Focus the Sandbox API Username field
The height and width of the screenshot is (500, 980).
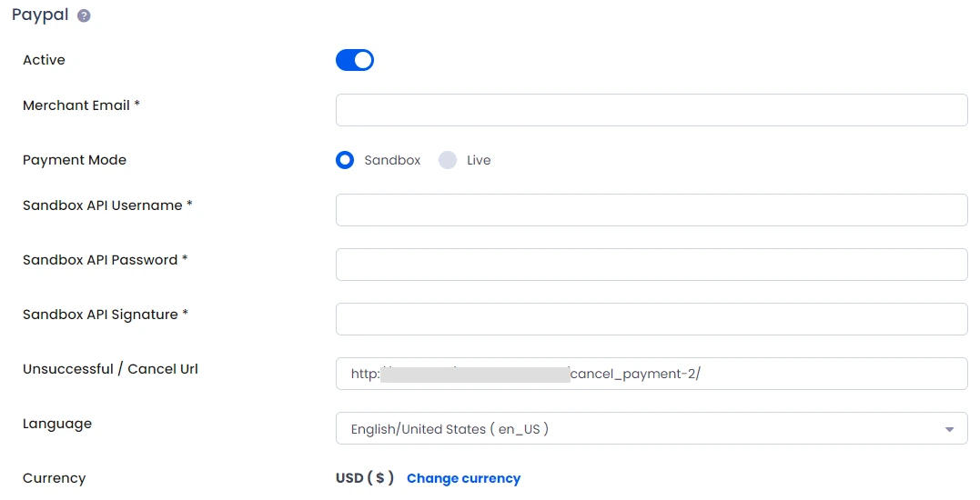[x=652, y=210]
